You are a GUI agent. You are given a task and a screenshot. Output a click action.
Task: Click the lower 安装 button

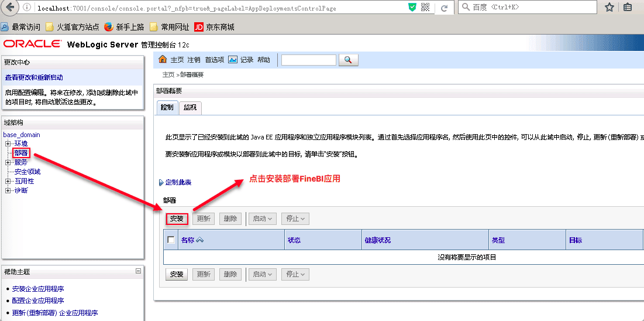pyautogui.click(x=177, y=274)
